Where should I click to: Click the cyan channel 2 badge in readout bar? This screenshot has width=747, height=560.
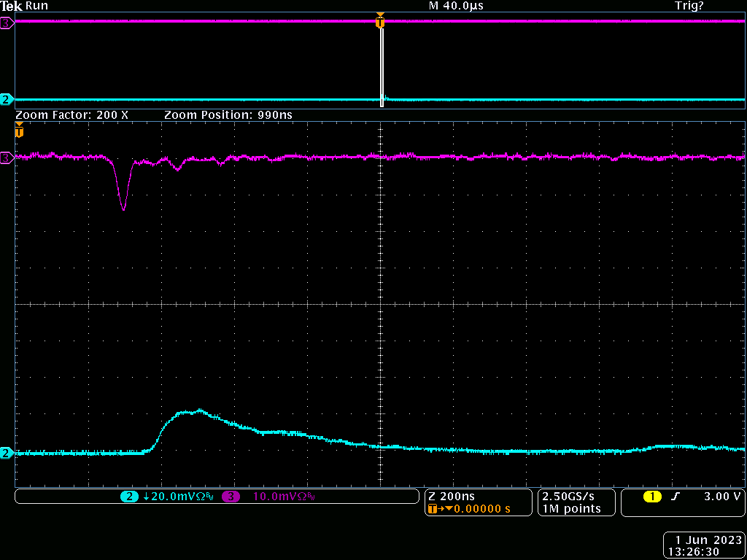point(128,497)
